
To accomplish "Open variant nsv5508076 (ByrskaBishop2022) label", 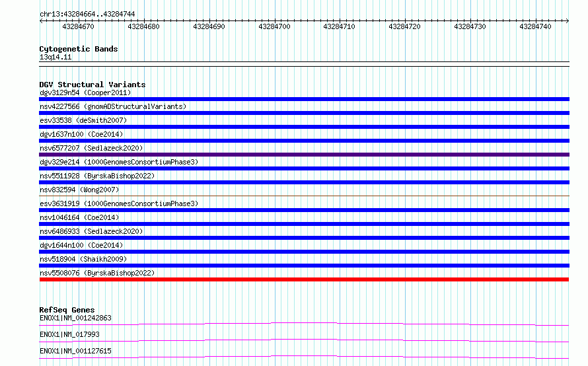I will coord(97,273).
